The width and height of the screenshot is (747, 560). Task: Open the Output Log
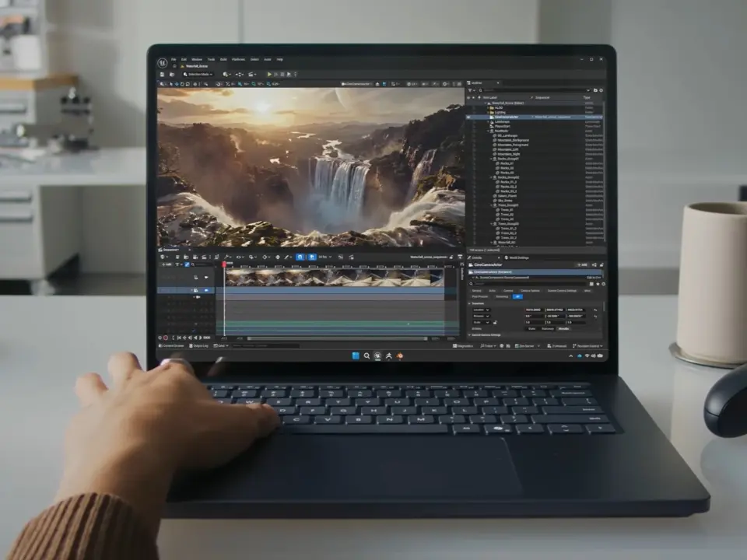click(198, 345)
